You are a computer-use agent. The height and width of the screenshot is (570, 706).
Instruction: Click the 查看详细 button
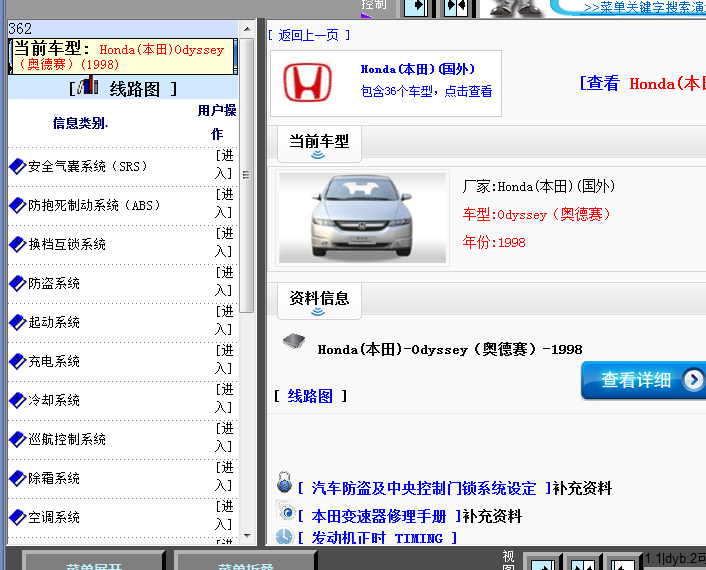pyautogui.click(x=643, y=380)
